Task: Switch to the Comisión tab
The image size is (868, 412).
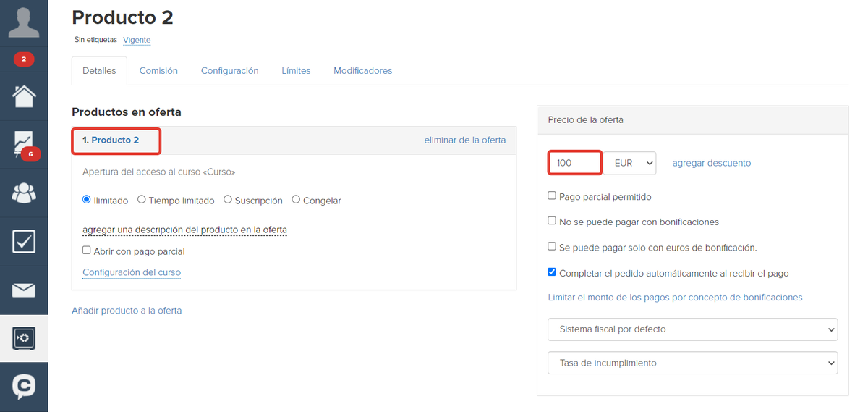Action: pos(158,71)
